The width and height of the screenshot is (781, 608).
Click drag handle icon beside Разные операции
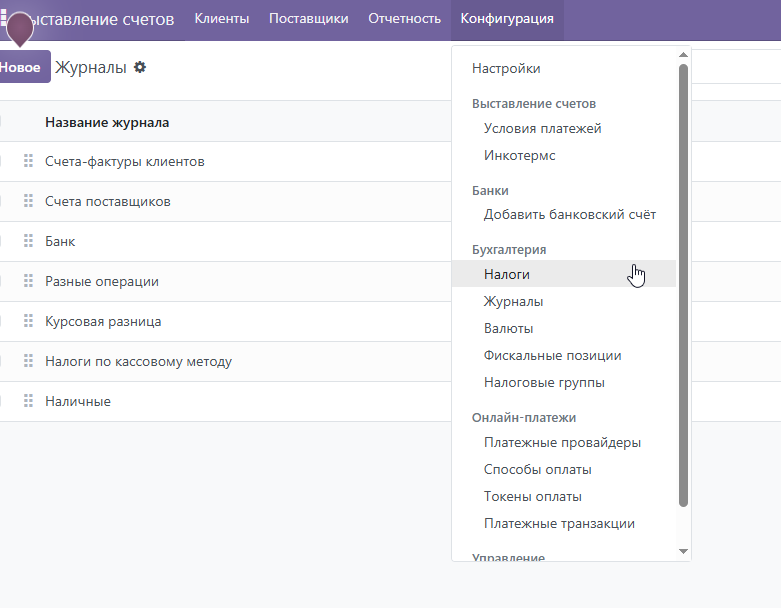click(x=28, y=281)
